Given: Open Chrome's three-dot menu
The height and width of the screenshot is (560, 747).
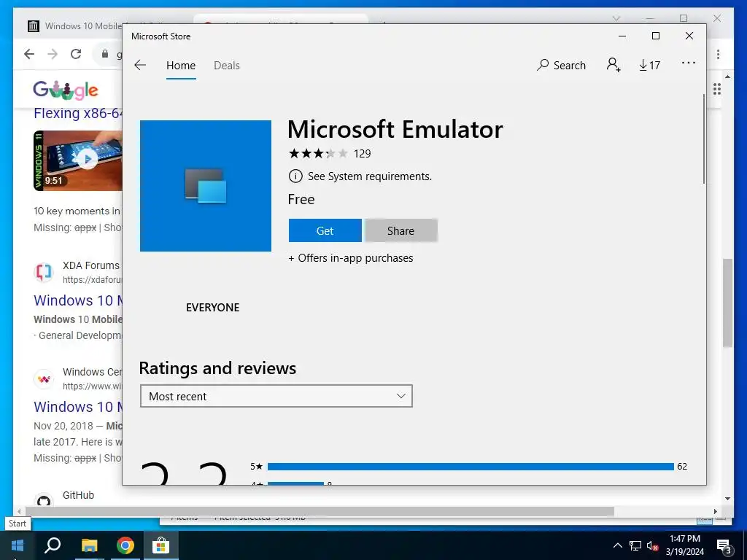Looking at the screenshot, I should click(x=718, y=54).
